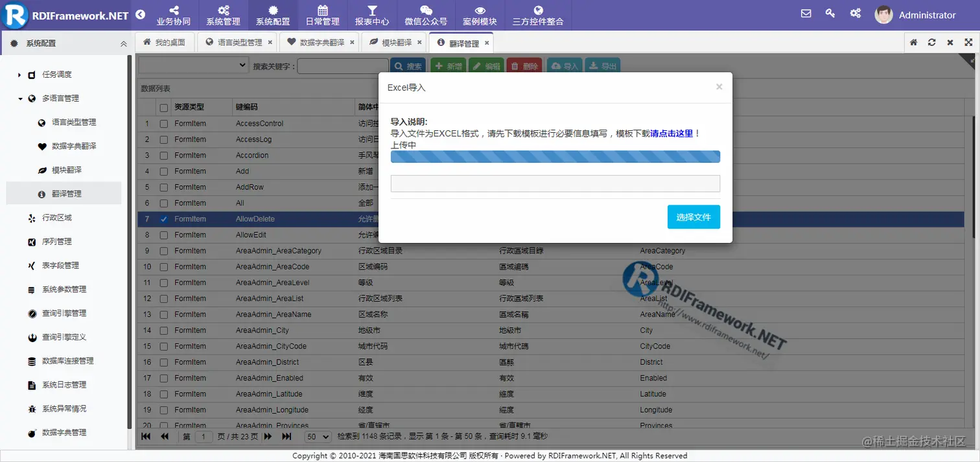Open the page size dropdown showing 50
Viewport: 980px width, 462px height.
tap(318, 436)
